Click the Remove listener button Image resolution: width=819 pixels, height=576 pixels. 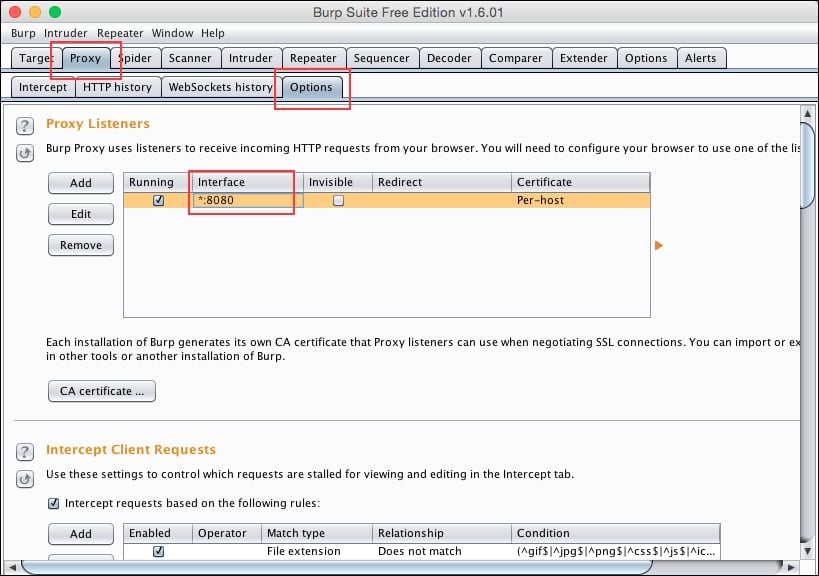[x=80, y=244]
